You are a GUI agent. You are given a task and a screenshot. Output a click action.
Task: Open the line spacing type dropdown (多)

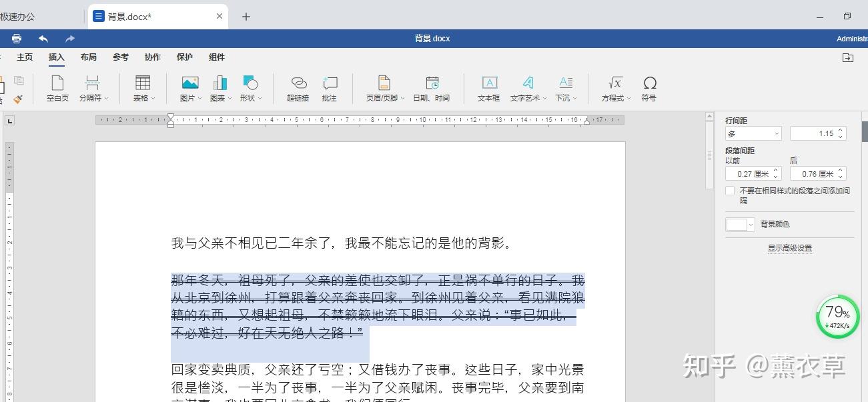click(753, 134)
